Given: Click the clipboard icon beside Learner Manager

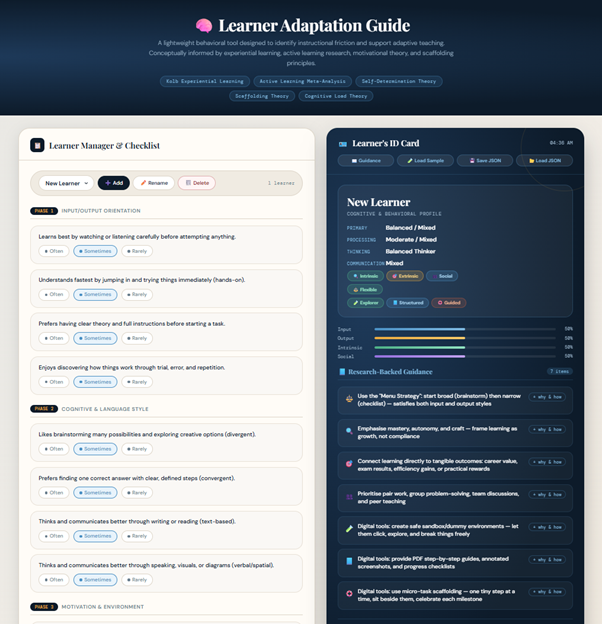Looking at the screenshot, I should pyautogui.click(x=37, y=145).
